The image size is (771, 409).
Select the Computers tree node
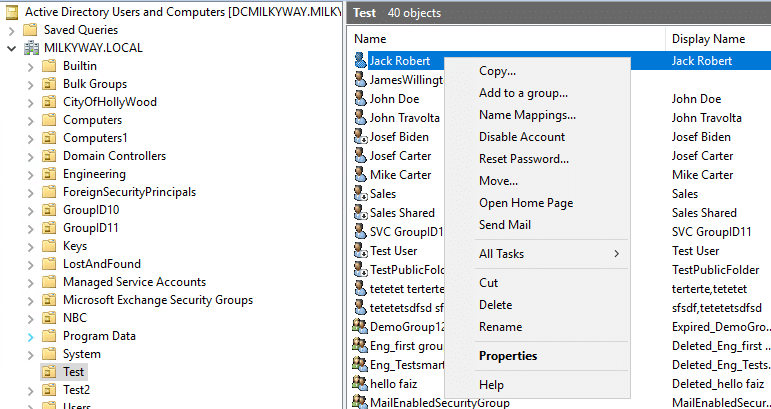92,120
